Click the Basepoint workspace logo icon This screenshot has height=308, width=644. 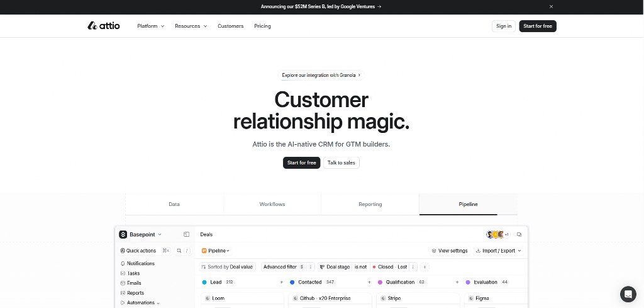(x=123, y=234)
